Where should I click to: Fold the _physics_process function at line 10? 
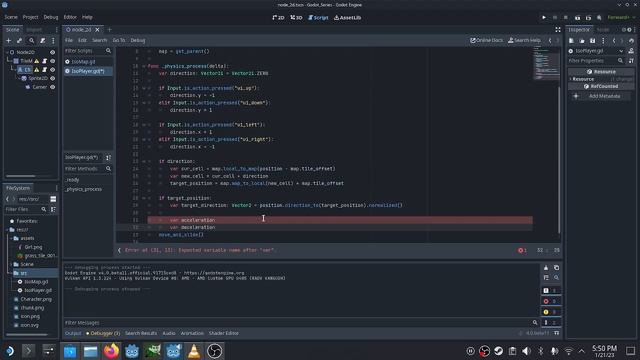[144, 66]
